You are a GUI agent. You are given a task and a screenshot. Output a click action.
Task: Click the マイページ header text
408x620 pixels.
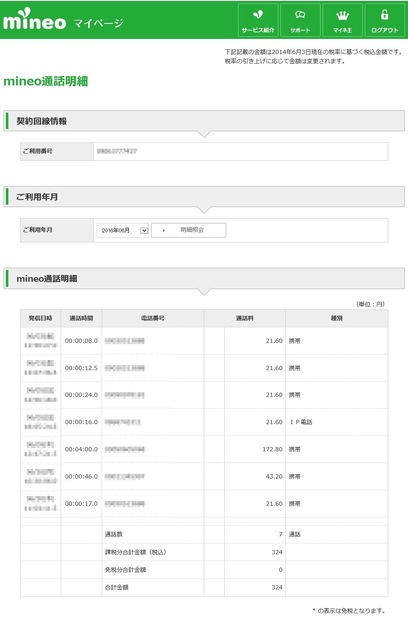click(x=98, y=23)
